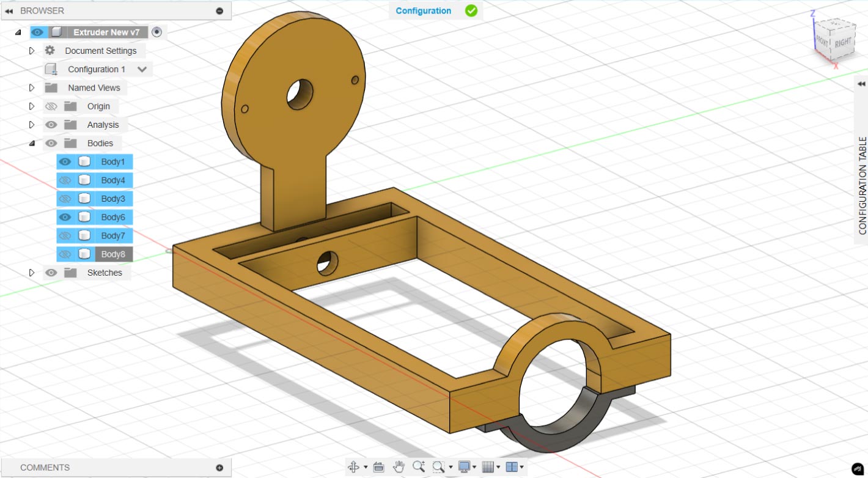Open the Display Settings monitor icon
The image size is (868, 478).
[x=464, y=467]
